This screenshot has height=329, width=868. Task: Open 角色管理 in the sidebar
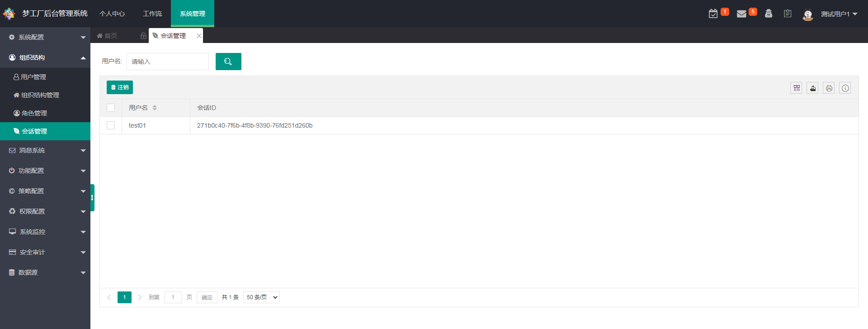45,113
